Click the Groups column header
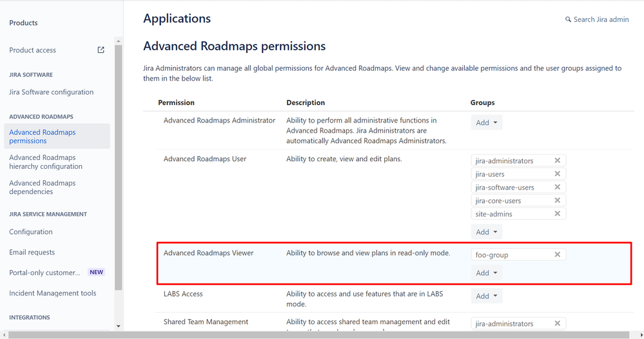This screenshot has width=644, height=339. [x=482, y=102]
